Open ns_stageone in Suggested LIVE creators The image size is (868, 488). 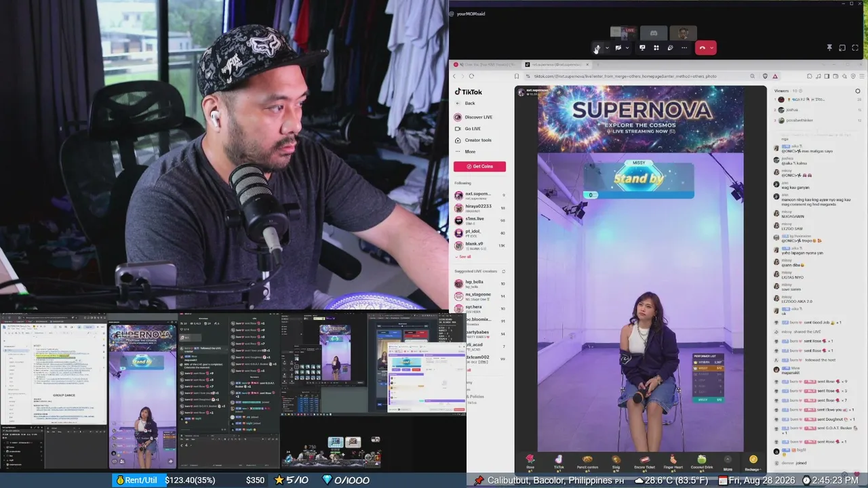tap(479, 296)
